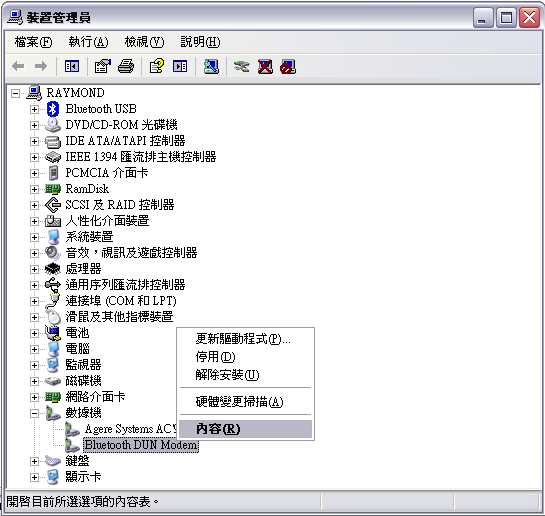This screenshot has height=516, width=545.
Task: Select the Agere Systems modem item
Action: point(131,429)
